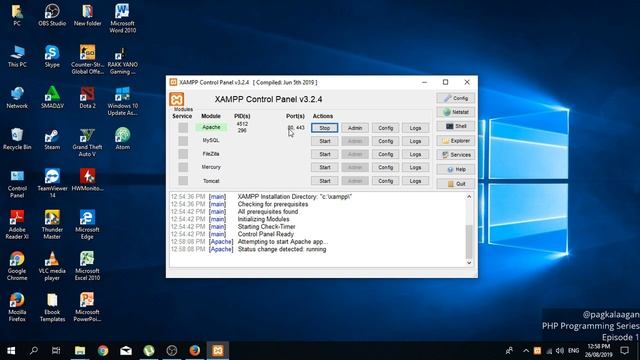
Task: Select Mozilla Firefox desktop icon
Action: coord(17,307)
